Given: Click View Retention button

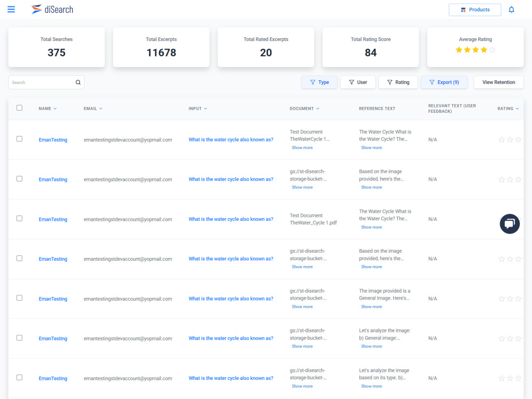Looking at the screenshot, I should point(498,82).
